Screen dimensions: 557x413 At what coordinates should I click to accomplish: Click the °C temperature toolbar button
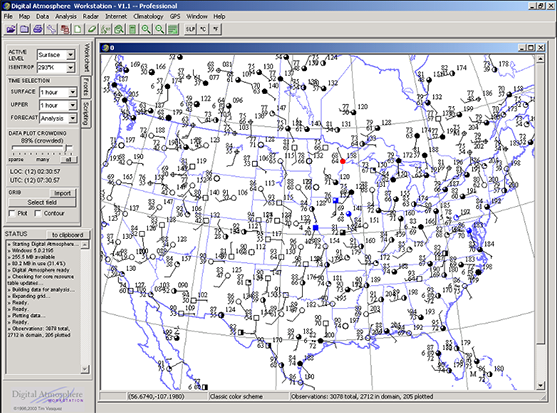pyautogui.click(x=203, y=29)
